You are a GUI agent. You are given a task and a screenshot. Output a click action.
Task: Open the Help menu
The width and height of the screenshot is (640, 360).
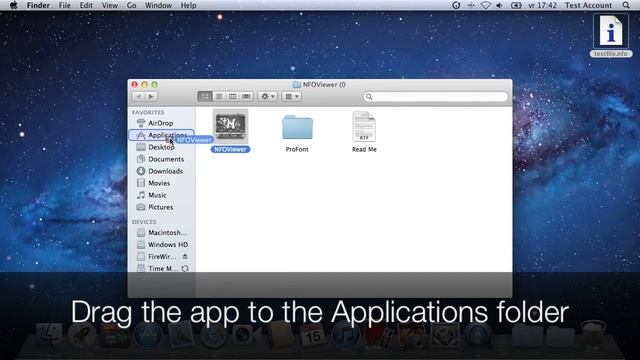189,5
